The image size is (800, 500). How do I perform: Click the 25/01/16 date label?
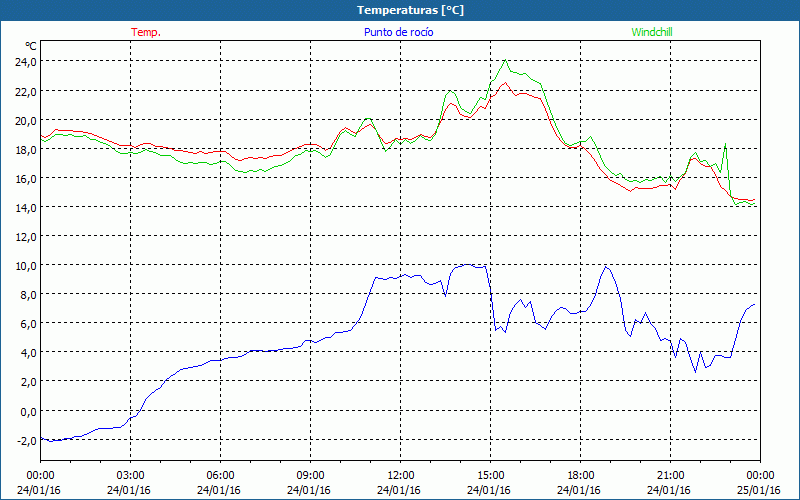[x=759, y=490]
